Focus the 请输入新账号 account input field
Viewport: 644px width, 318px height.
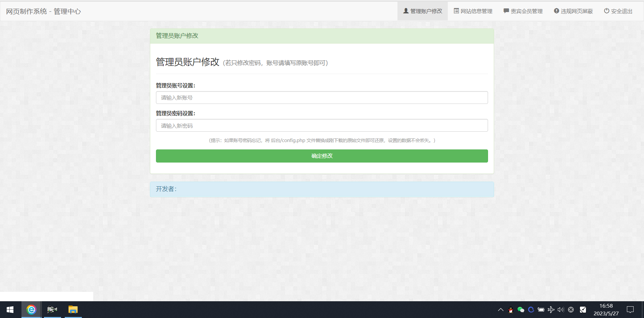click(322, 98)
